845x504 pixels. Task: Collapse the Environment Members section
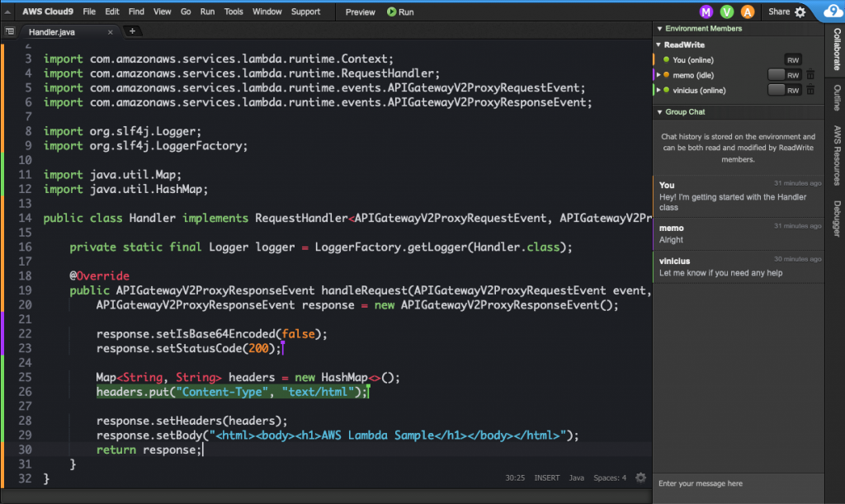(x=659, y=29)
